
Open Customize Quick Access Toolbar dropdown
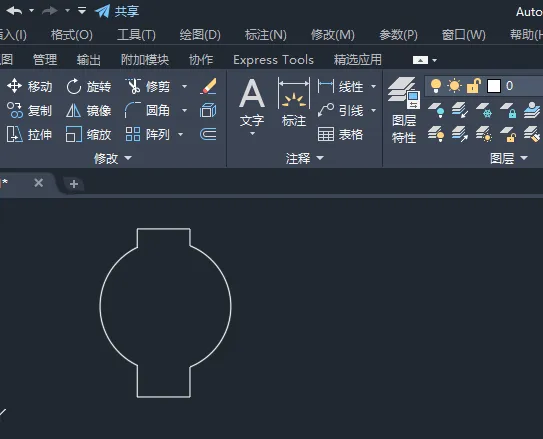pyautogui.click(x=82, y=11)
